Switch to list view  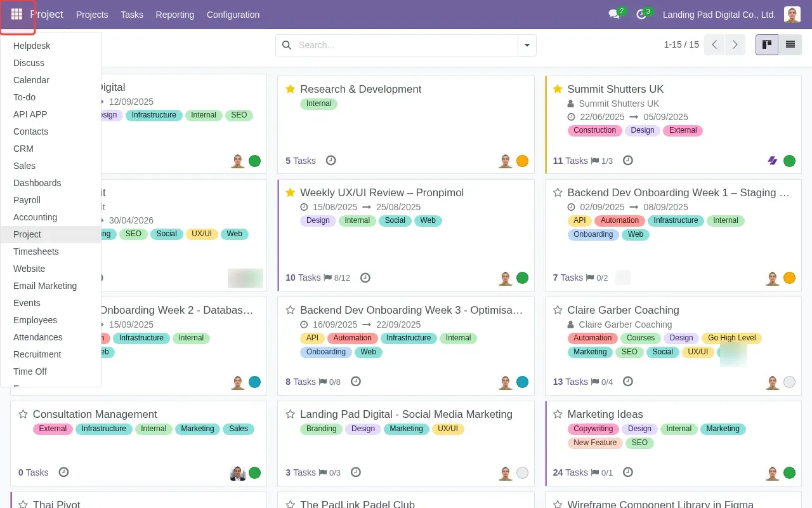click(x=790, y=44)
